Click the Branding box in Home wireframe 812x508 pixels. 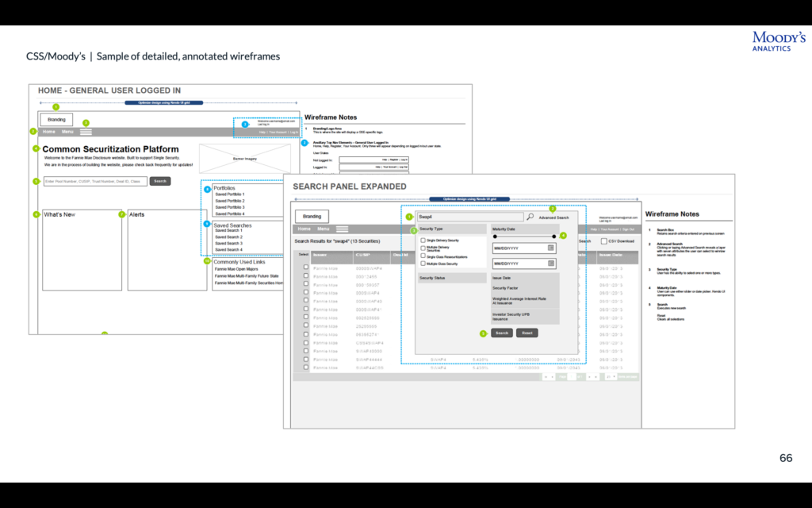tap(56, 120)
